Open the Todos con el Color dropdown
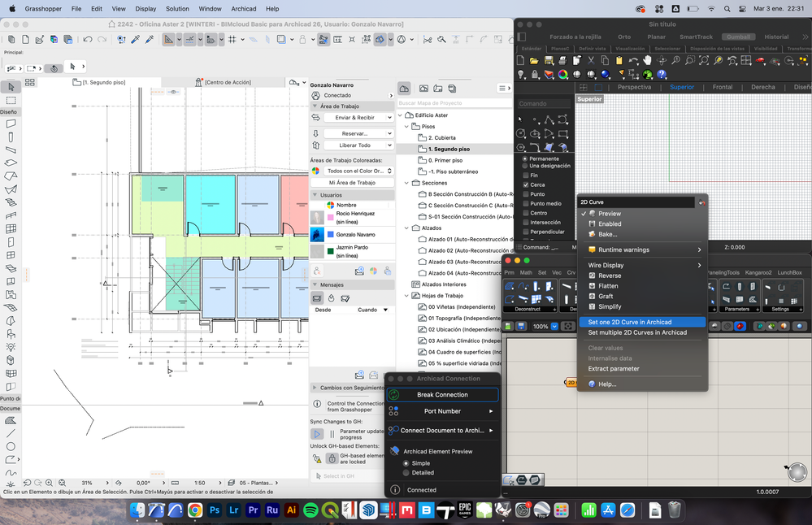 [359, 171]
